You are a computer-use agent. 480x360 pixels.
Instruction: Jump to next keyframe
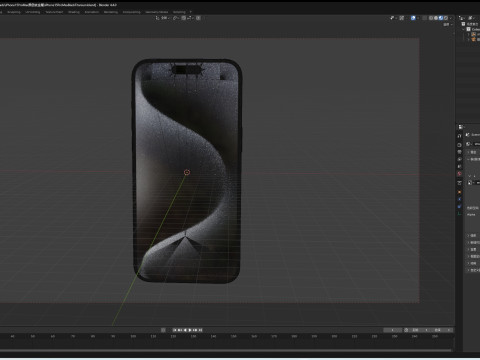[x=195, y=330]
